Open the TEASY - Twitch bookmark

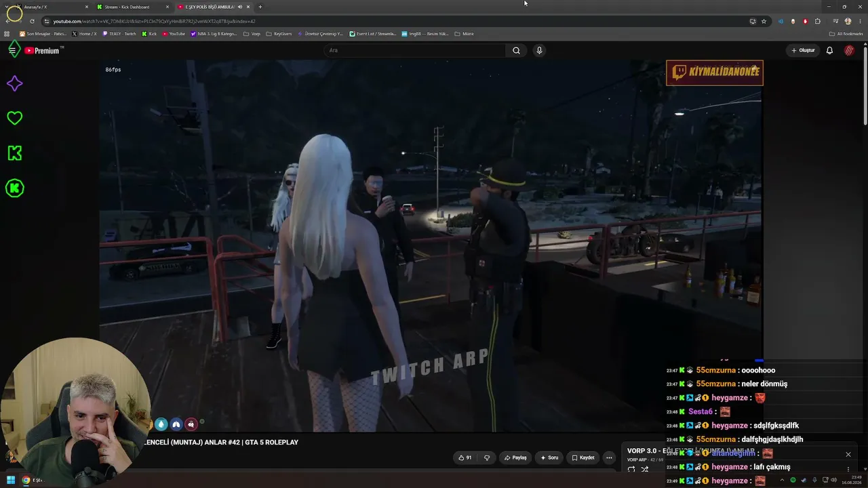pos(119,34)
